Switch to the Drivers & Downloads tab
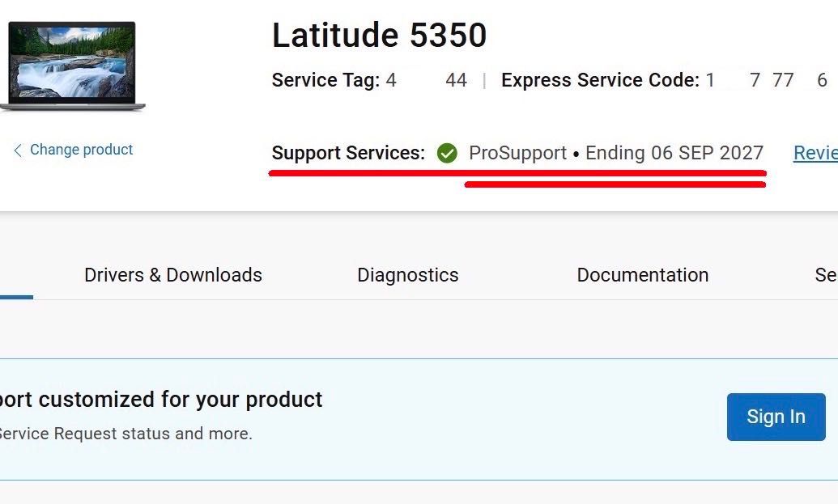Image resolution: width=838 pixels, height=504 pixels. pos(173,275)
